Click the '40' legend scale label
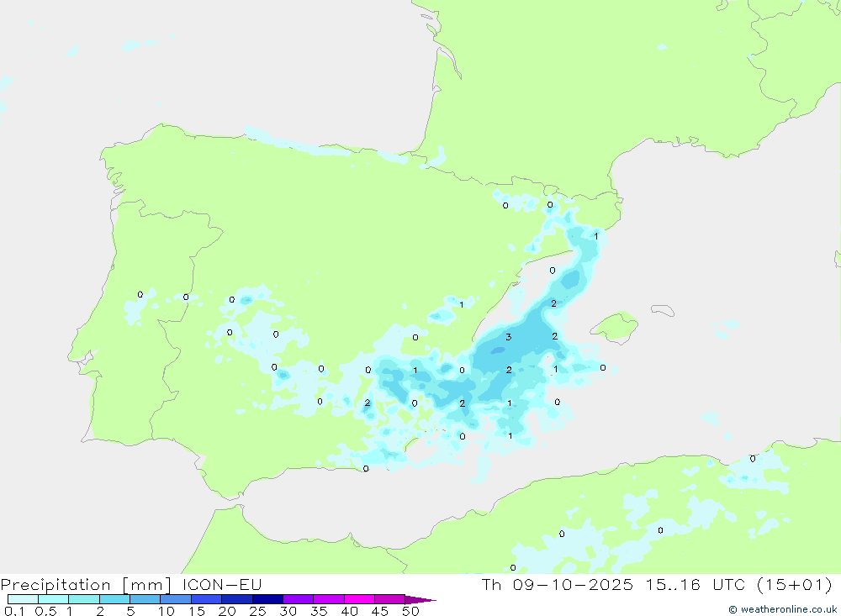 pyautogui.click(x=349, y=611)
